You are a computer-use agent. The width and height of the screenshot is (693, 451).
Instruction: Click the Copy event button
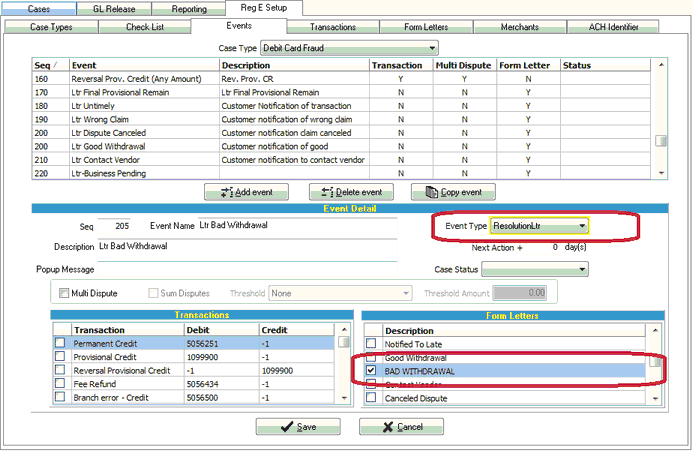point(453,192)
